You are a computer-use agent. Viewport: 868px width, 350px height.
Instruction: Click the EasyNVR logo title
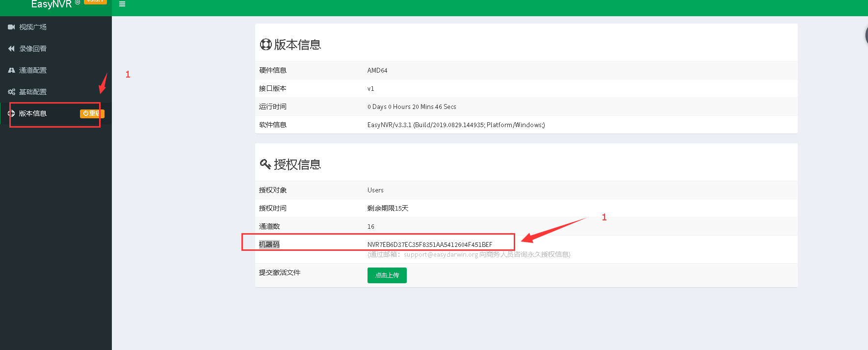point(52,4)
